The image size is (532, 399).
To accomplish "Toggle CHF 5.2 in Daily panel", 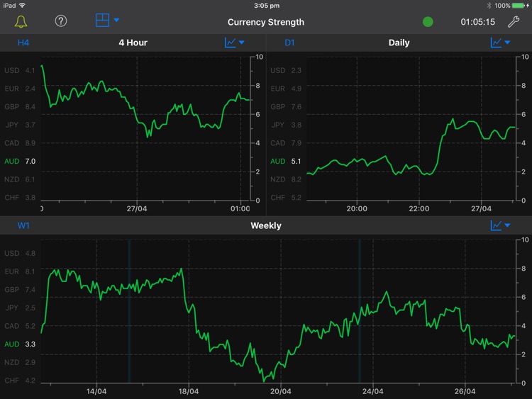I will (286, 197).
